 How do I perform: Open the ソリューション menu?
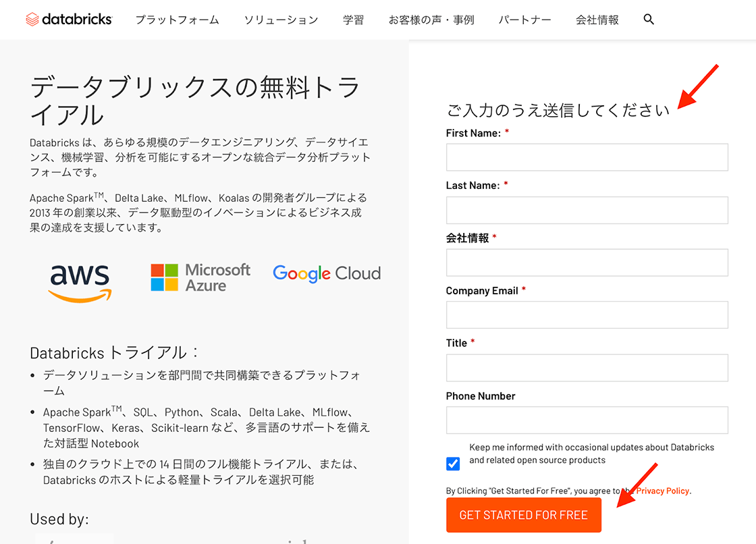click(281, 20)
